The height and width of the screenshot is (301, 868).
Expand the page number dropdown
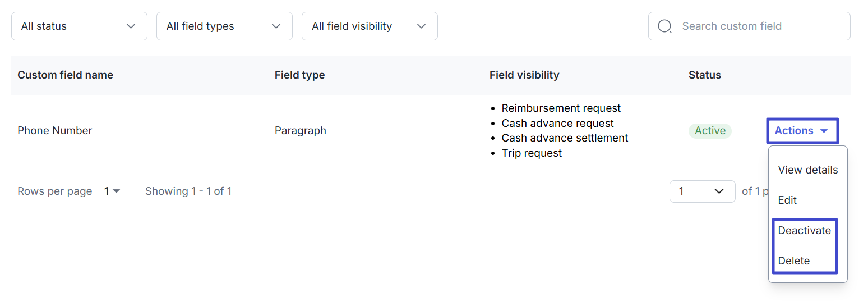click(x=702, y=191)
